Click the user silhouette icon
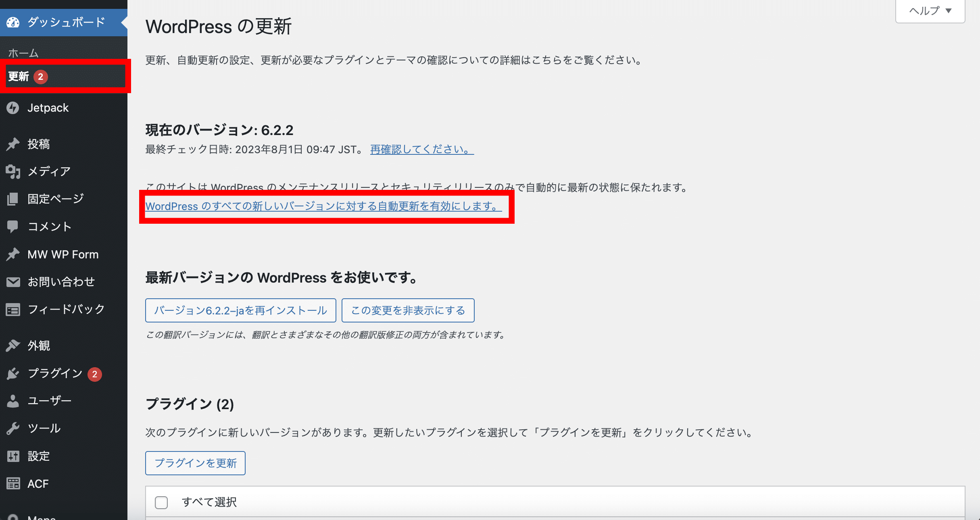The width and height of the screenshot is (980, 520). tap(13, 401)
